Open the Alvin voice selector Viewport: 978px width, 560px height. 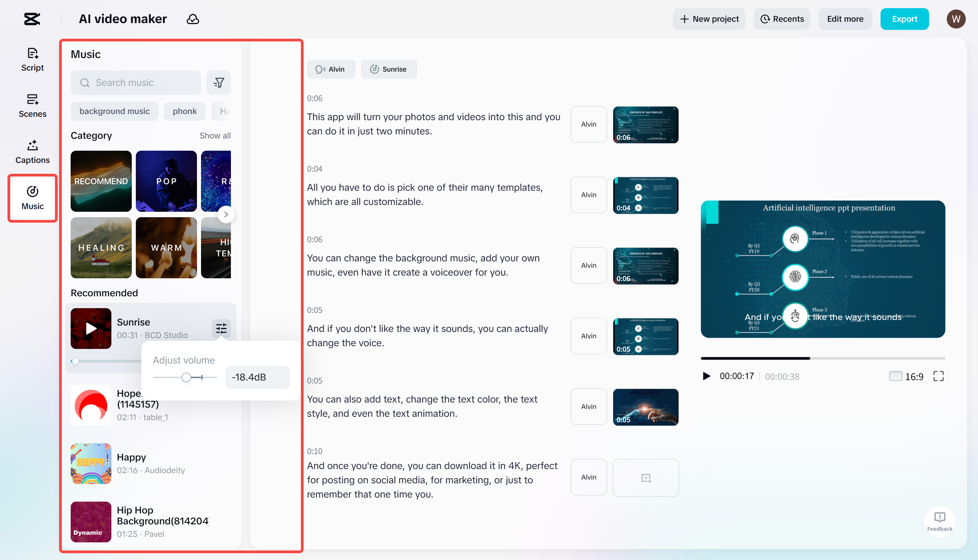point(331,69)
